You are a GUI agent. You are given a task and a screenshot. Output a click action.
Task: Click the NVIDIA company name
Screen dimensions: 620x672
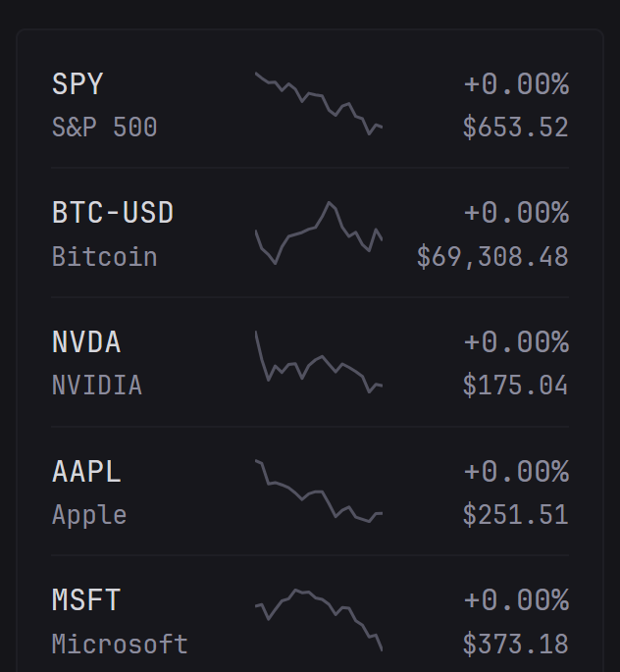[x=97, y=386]
